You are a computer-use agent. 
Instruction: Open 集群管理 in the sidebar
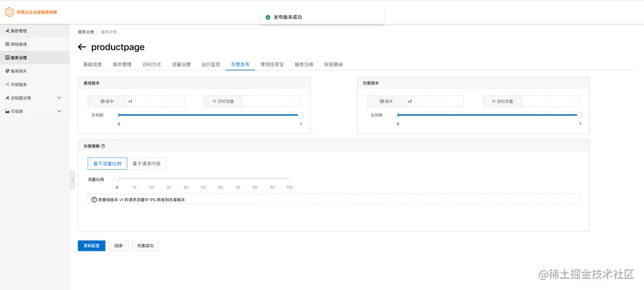coord(35,31)
